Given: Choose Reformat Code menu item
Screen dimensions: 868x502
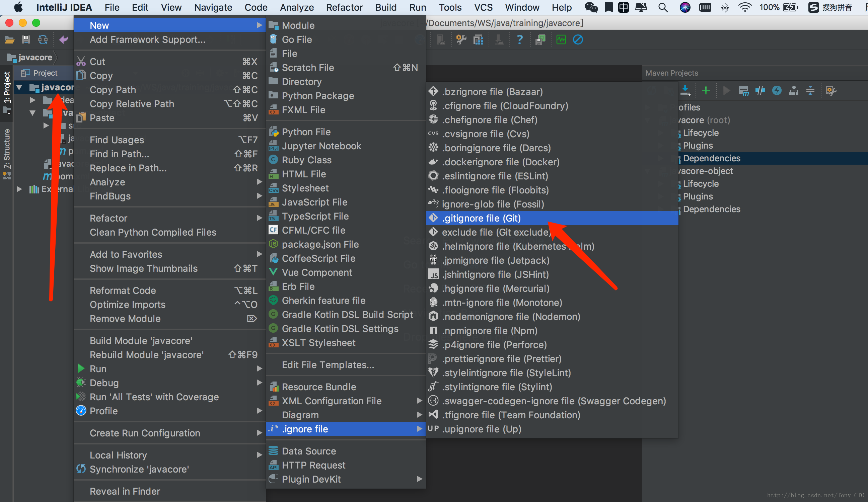Looking at the screenshot, I should point(169,290).
